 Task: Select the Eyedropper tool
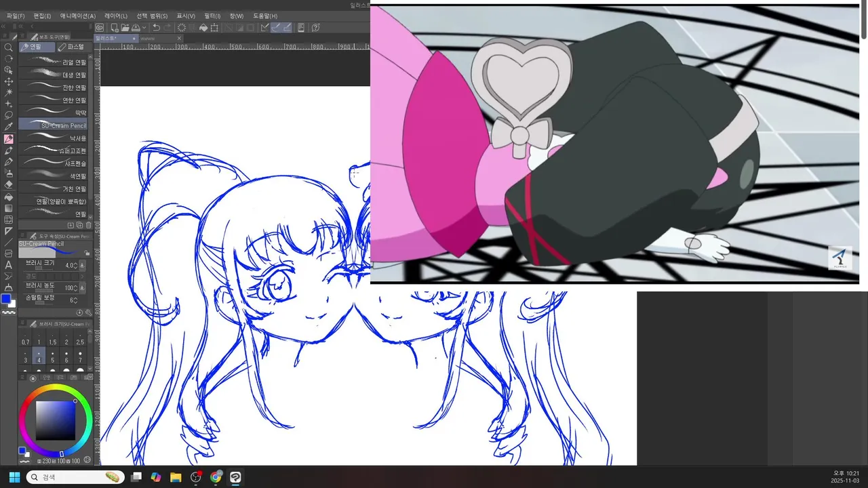click(x=8, y=127)
